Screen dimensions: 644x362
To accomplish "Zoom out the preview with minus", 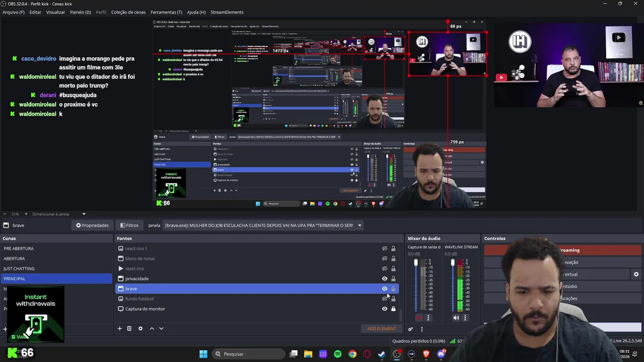I will (x=5, y=214).
